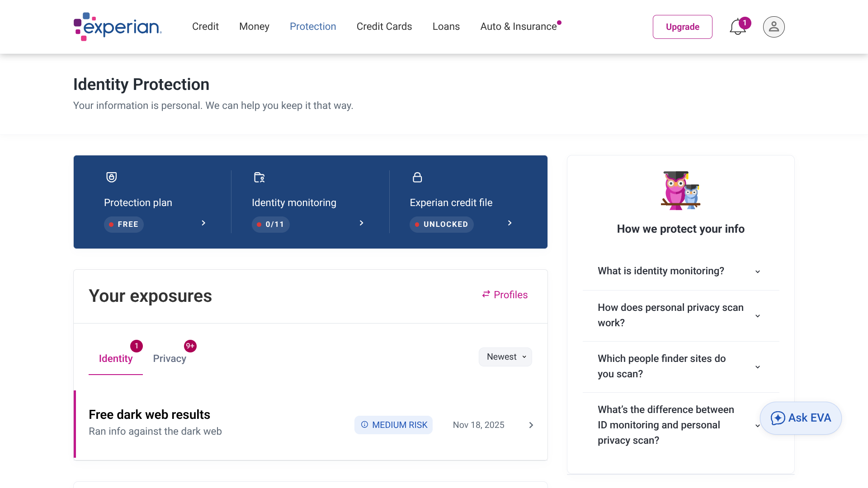The image size is (868, 488).
Task: Open the Credit Cards menu item
Action: click(x=384, y=27)
